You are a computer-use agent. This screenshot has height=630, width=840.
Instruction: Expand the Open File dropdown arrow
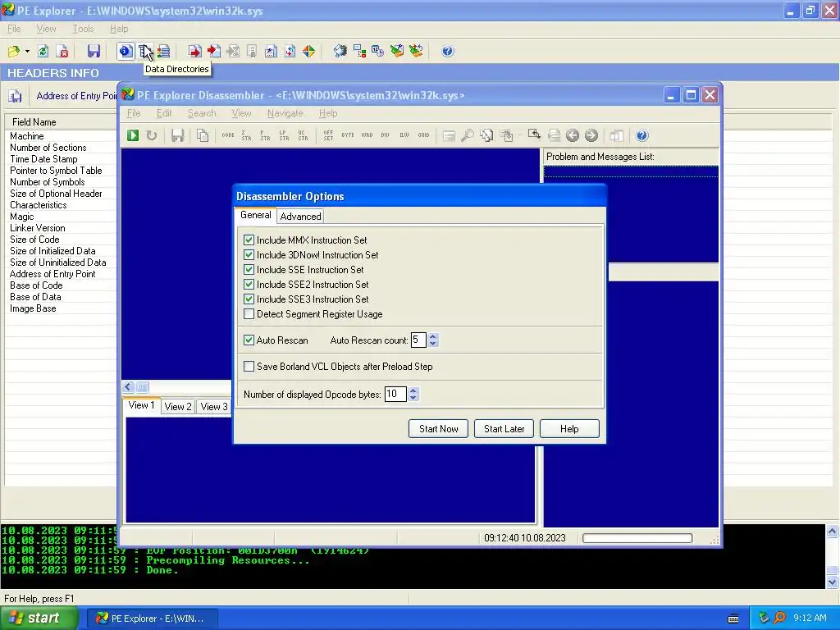tap(27, 52)
